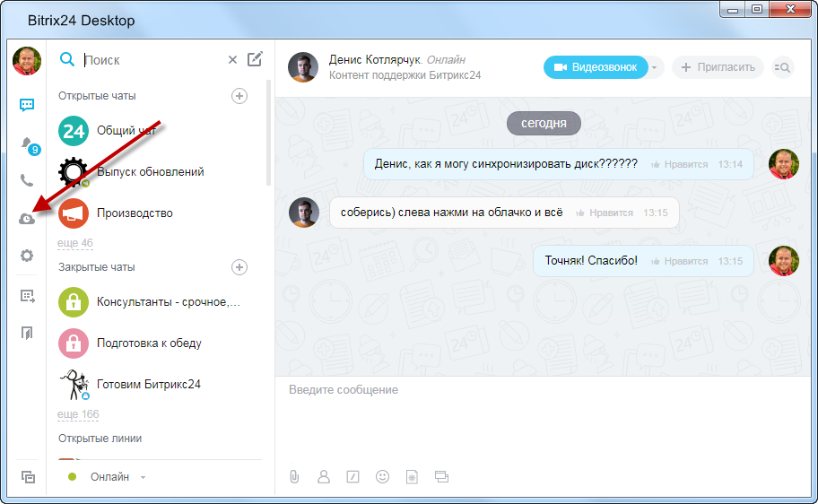Click the Пригласить button

coord(718,67)
